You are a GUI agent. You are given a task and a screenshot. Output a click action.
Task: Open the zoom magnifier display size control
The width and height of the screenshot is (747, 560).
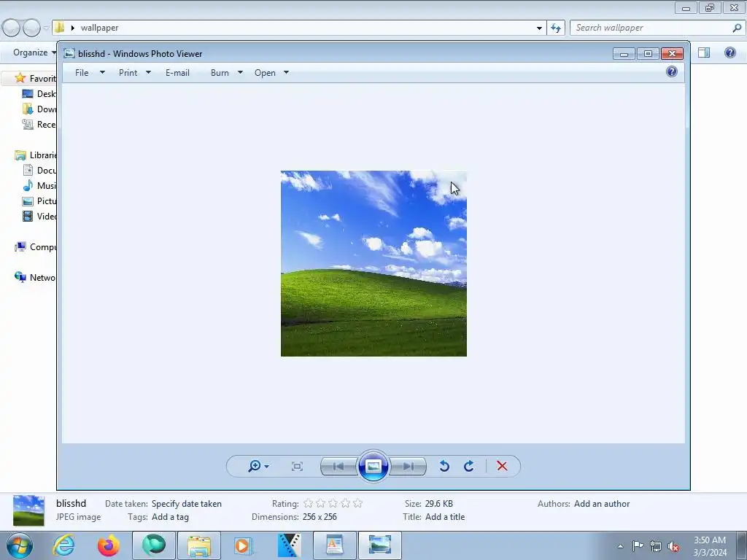pyautogui.click(x=255, y=466)
